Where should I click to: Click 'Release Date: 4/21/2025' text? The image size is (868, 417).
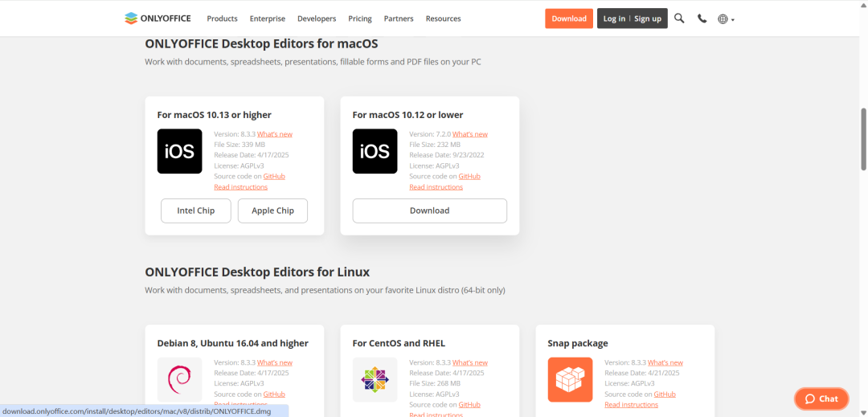pos(642,373)
